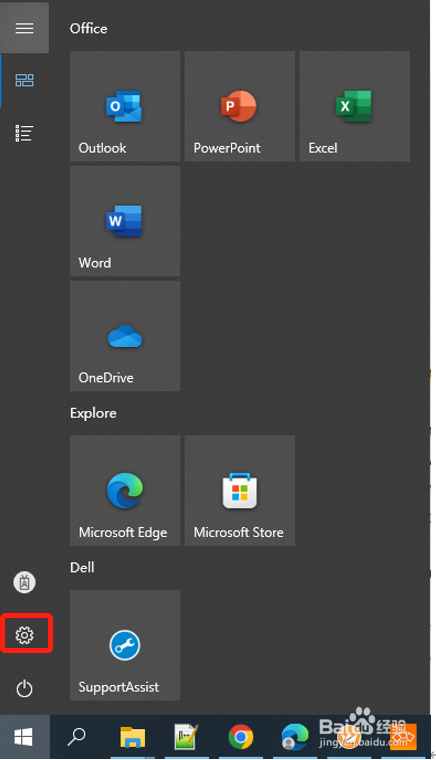436x760 pixels.
Task: Open File Explorer from taskbar
Action: click(x=132, y=737)
